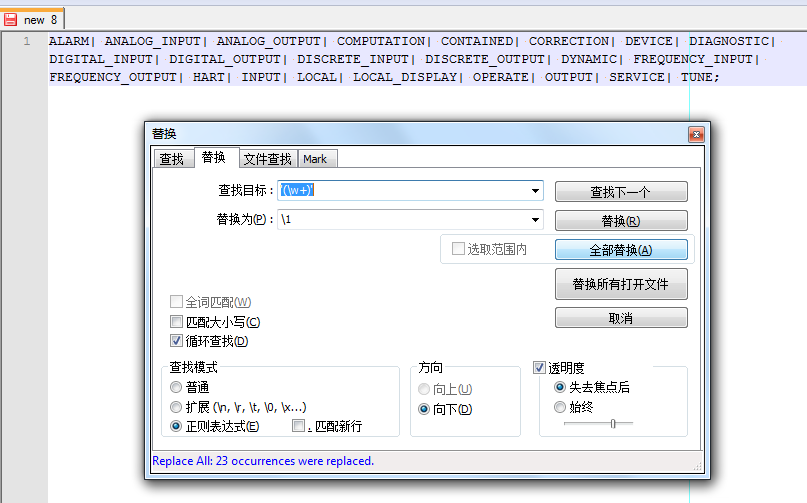Open the 文件查找 tab
The width and height of the screenshot is (807, 503).
click(x=268, y=159)
